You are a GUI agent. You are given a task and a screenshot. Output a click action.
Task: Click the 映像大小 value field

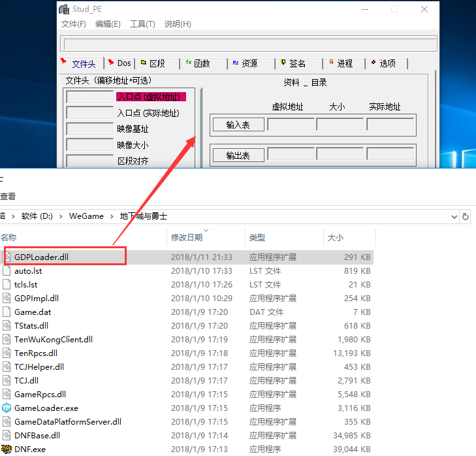click(x=90, y=144)
